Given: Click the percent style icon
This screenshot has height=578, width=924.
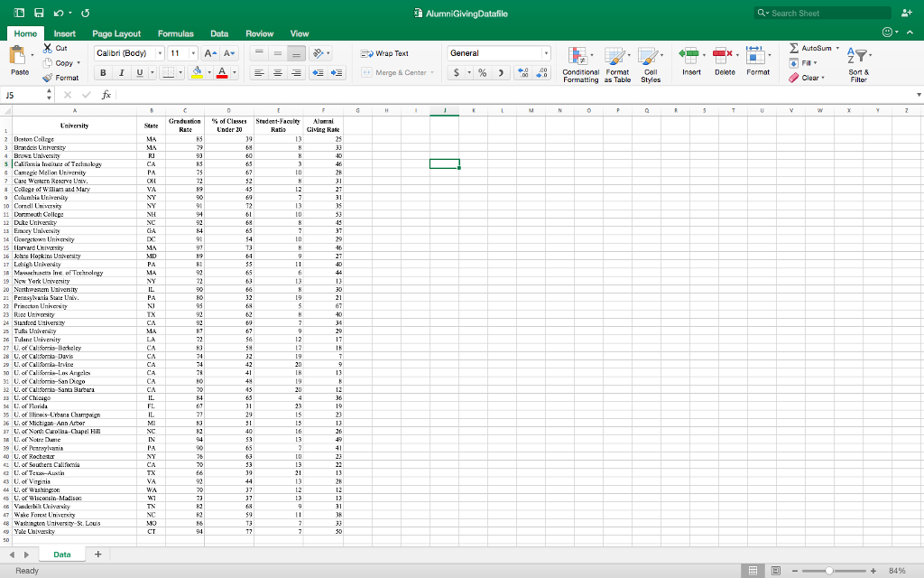Looking at the screenshot, I should (482, 72).
